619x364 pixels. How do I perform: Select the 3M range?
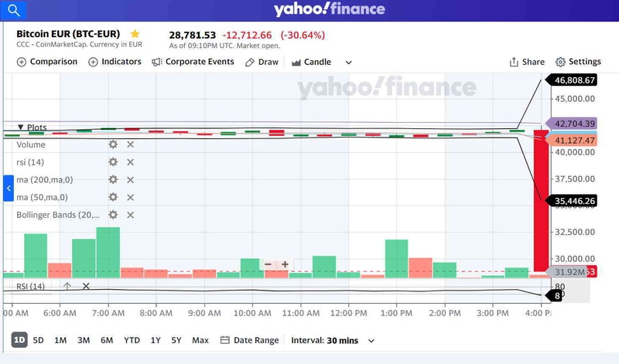pos(84,340)
